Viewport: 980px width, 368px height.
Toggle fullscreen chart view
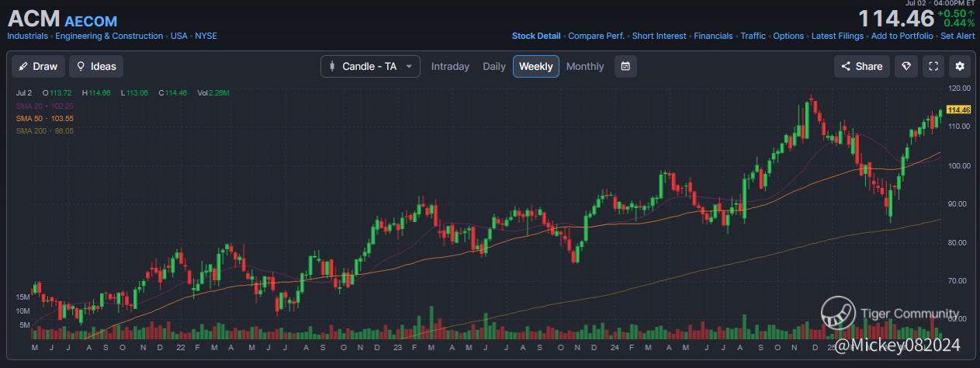point(933,67)
